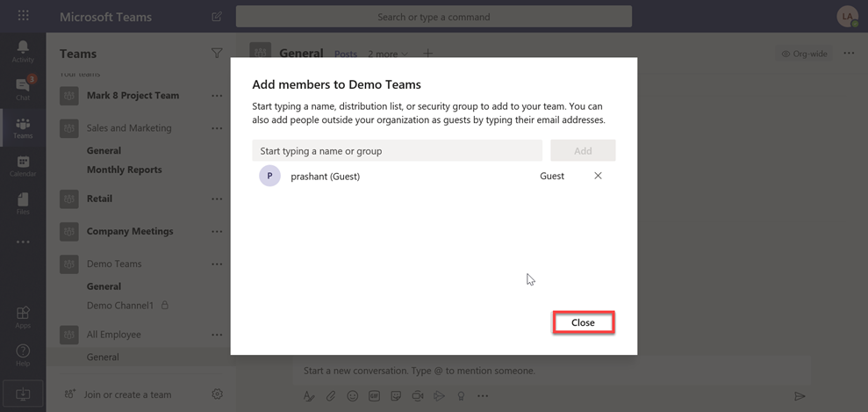Click Join or create a team

[118, 394]
